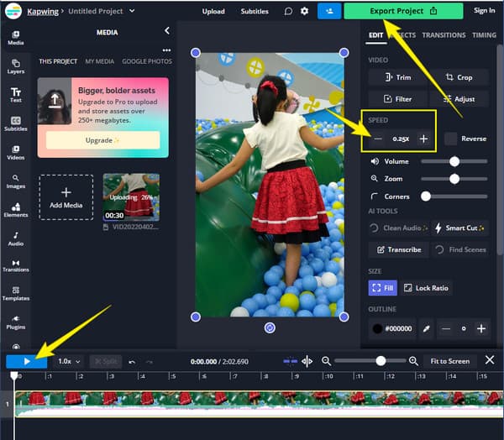Zoom in the timeline magnifier
This screenshot has width=504, height=440.
point(413,361)
